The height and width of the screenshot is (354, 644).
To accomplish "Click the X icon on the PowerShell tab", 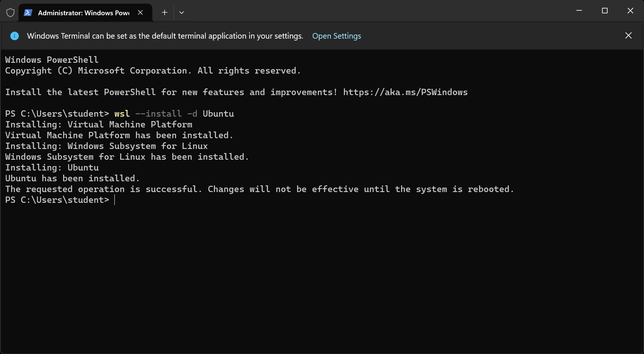I will click(140, 12).
